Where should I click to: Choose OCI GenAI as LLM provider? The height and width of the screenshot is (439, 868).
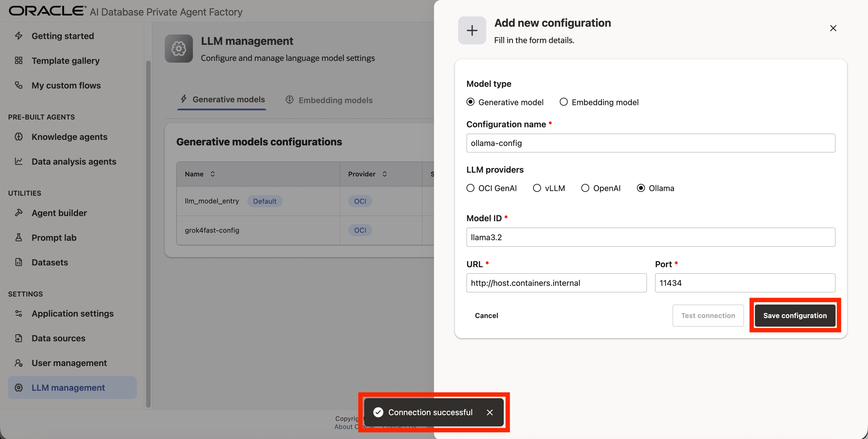[470, 188]
